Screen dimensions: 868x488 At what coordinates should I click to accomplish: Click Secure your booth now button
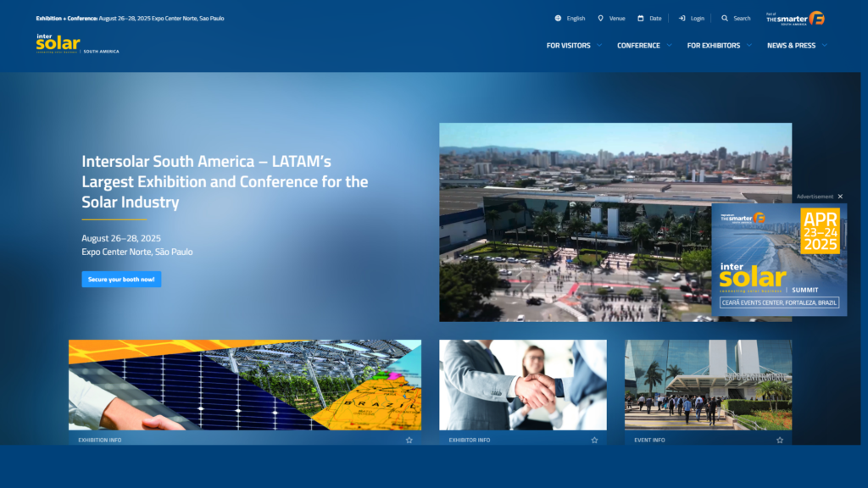(x=121, y=280)
